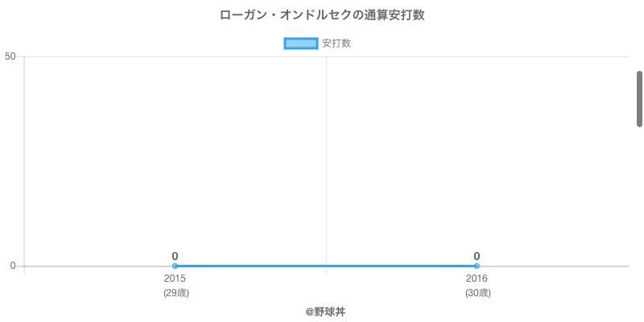Screen dimensions: 644x322
Task: Click the 0 value label above 2015
Action: (x=175, y=256)
